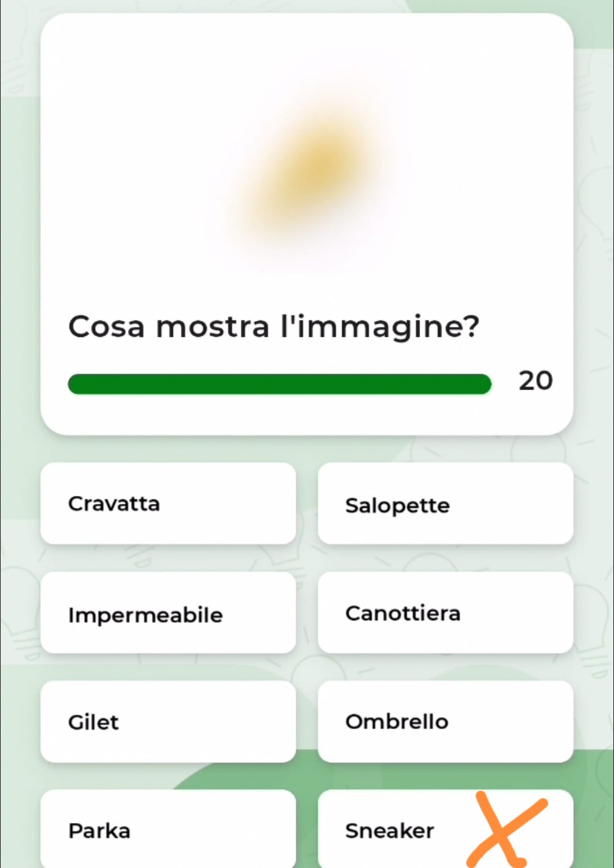The image size is (614, 868).
Task: Choose Salopette as the answer
Action: point(445,503)
